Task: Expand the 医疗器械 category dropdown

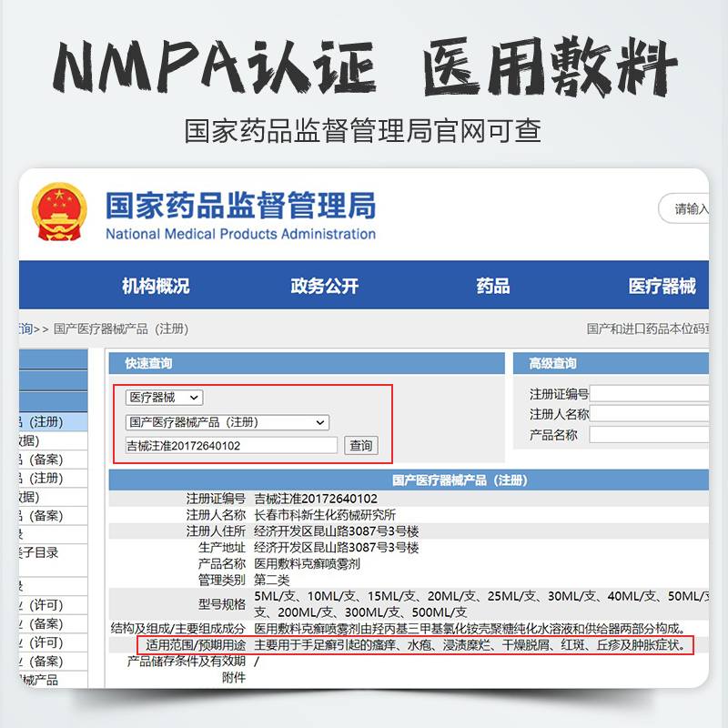Action: tap(165, 398)
